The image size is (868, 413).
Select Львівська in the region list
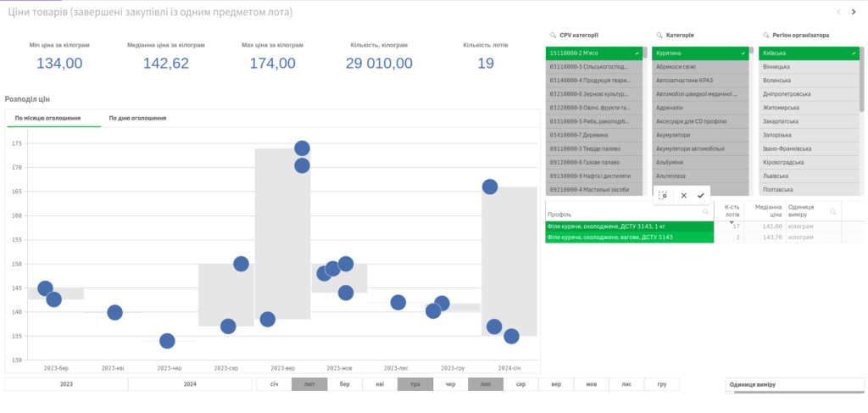[x=810, y=176]
